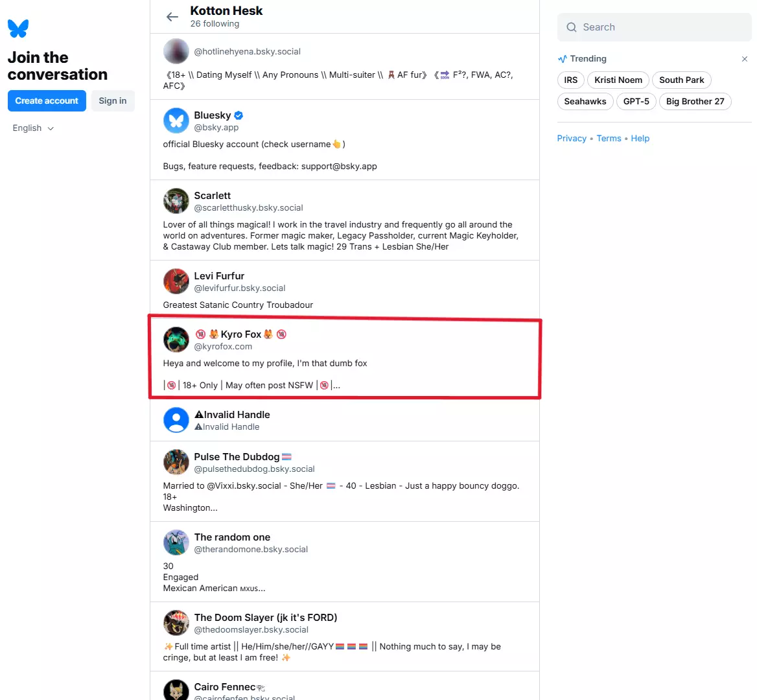Click the Create account button
757x700 pixels.
coord(47,101)
